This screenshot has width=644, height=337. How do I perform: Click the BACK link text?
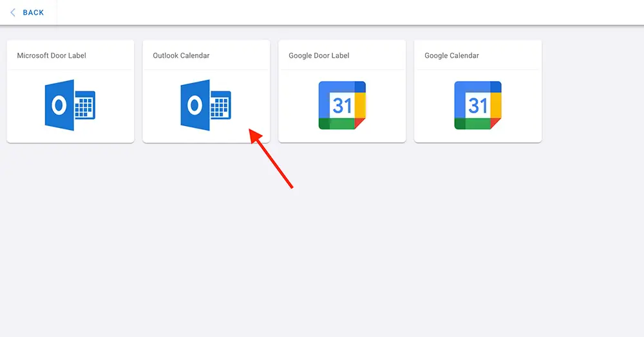point(33,13)
